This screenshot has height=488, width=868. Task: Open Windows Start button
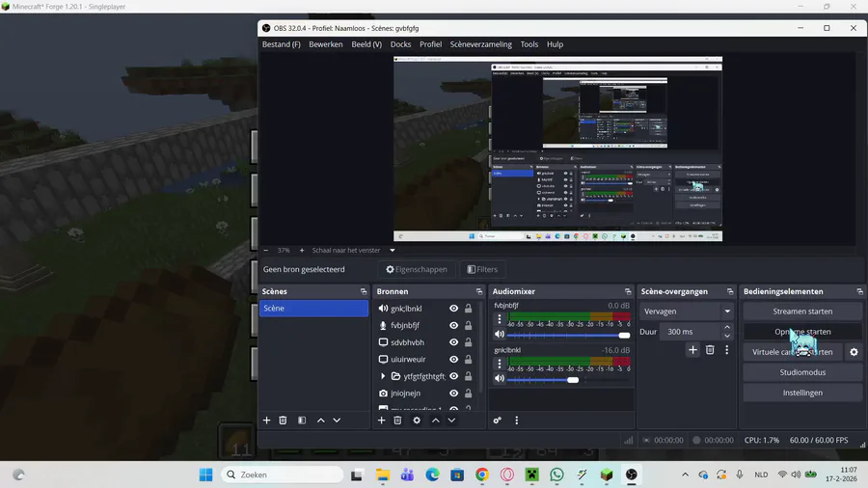tap(205, 474)
